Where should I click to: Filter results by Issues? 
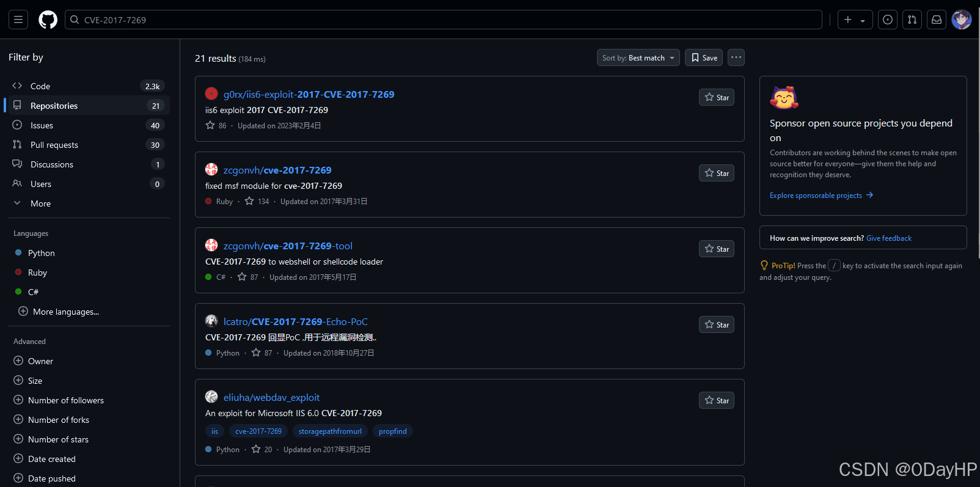89,125
